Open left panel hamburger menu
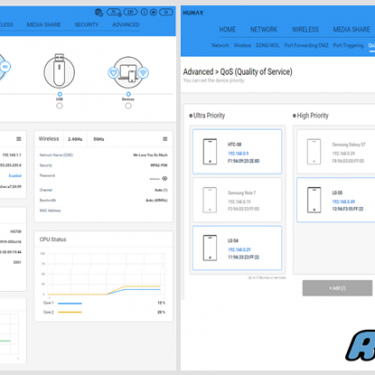The width and height of the screenshot is (375, 375). (x=19, y=139)
